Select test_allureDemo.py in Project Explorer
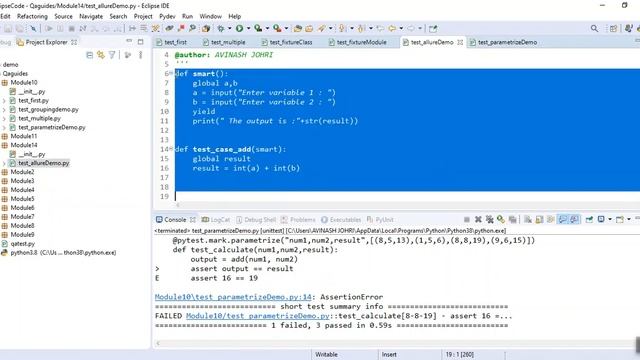Screen dimensions: 640x360 (44, 163)
